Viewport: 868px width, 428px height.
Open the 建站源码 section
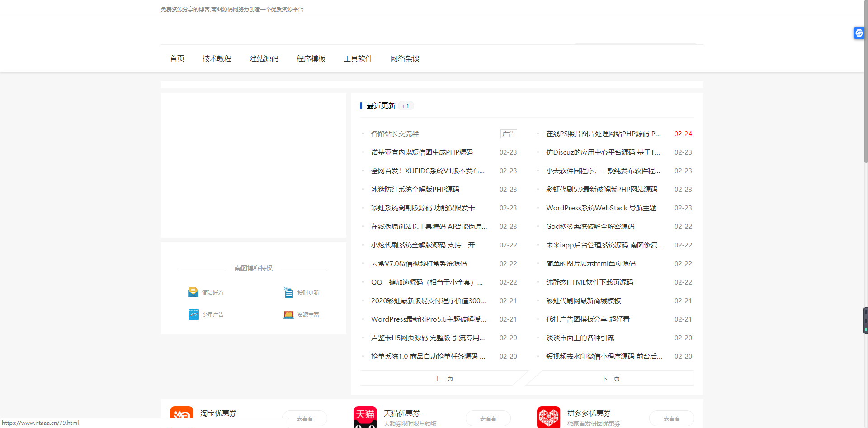pyautogui.click(x=264, y=58)
